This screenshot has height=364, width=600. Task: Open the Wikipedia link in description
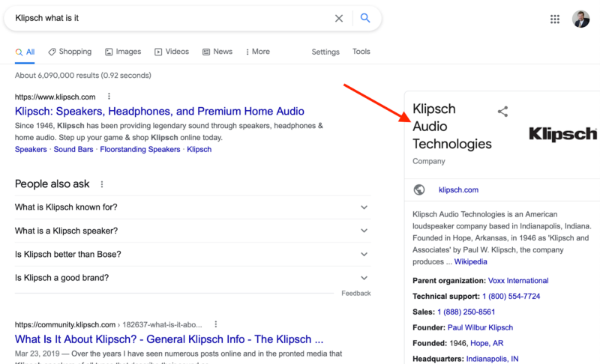[471, 261]
